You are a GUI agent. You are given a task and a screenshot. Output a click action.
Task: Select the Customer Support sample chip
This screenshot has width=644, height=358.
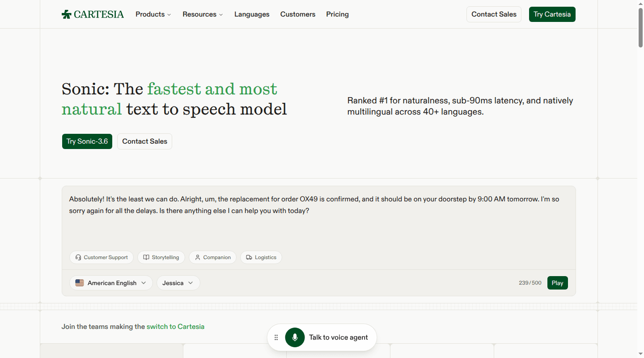(x=102, y=257)
